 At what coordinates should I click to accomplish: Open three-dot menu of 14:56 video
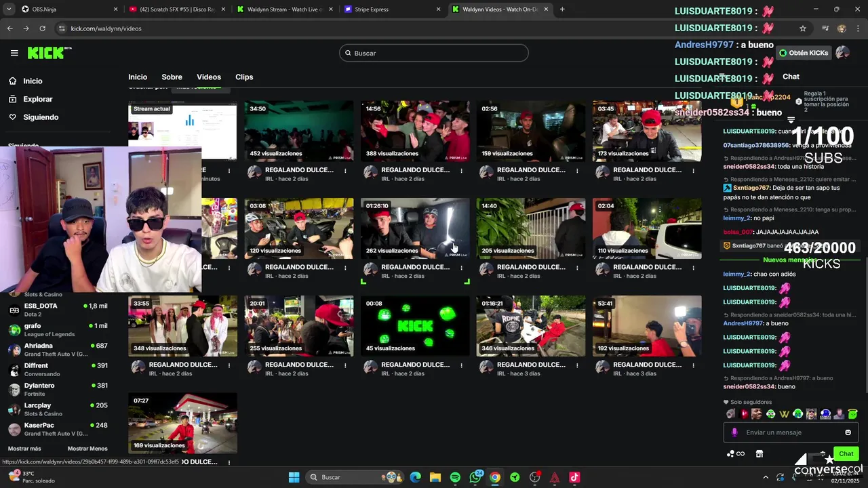pos(461,171)
